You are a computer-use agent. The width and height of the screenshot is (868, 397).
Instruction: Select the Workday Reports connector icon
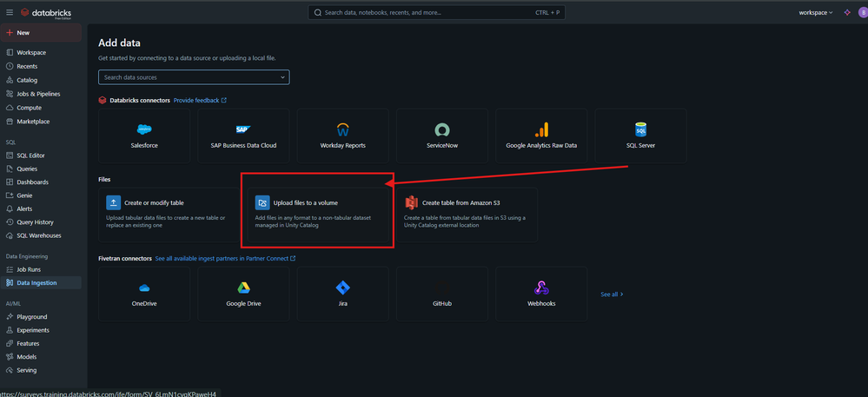coord(342,130)
